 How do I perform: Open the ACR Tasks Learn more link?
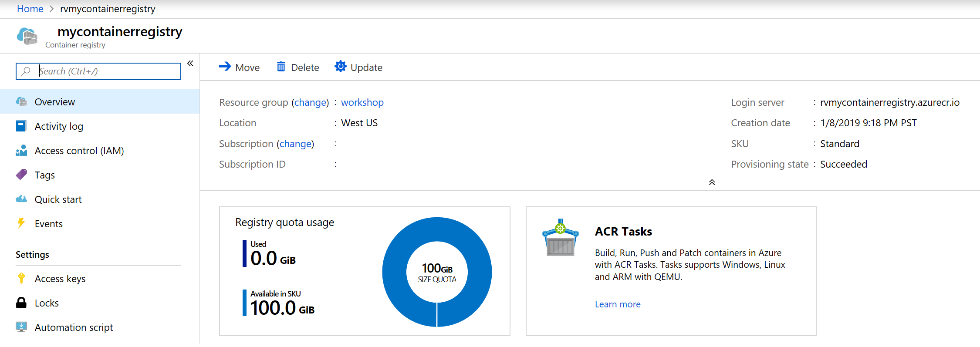(618, 304)
